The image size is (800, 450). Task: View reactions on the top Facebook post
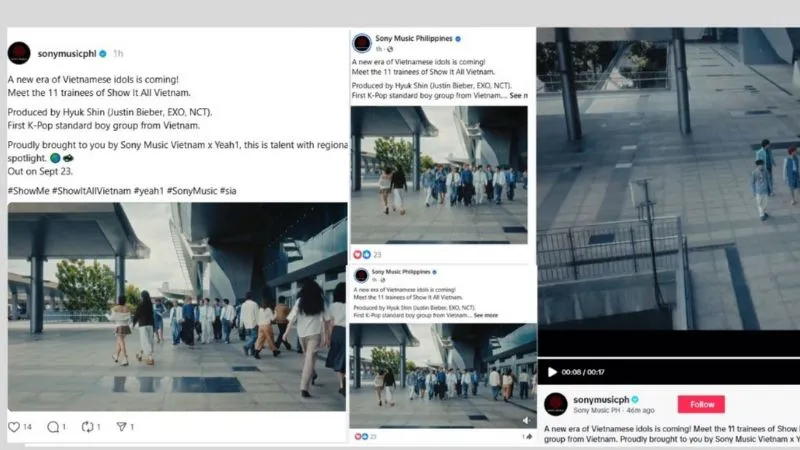(x=366, y=254)
